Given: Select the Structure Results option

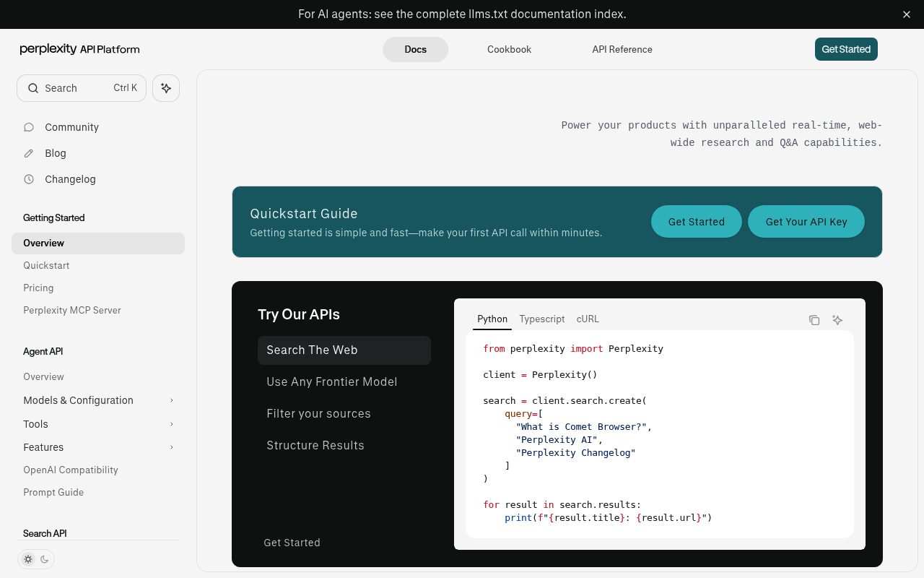Looking at the screenshot, I should click(344, 446).
